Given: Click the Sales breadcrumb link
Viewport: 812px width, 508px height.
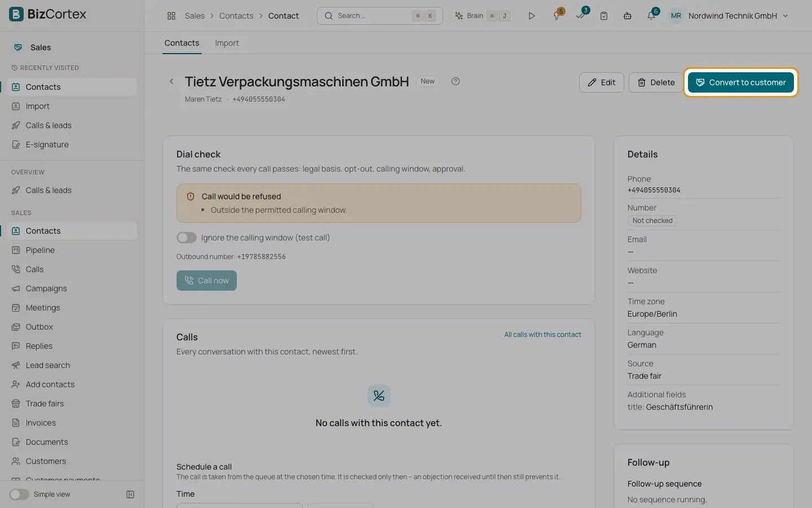Looking at the screenshot, I should tap(195, 16).
